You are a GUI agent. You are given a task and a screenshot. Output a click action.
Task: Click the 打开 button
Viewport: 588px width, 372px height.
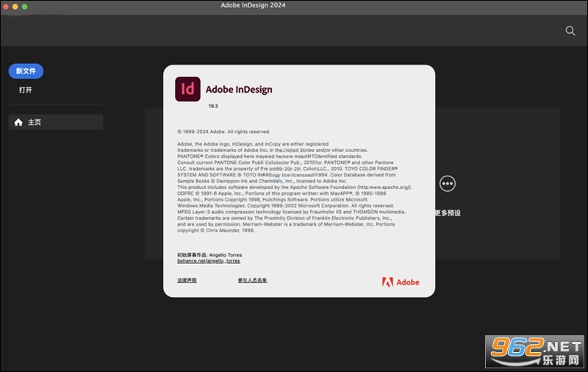26,90
